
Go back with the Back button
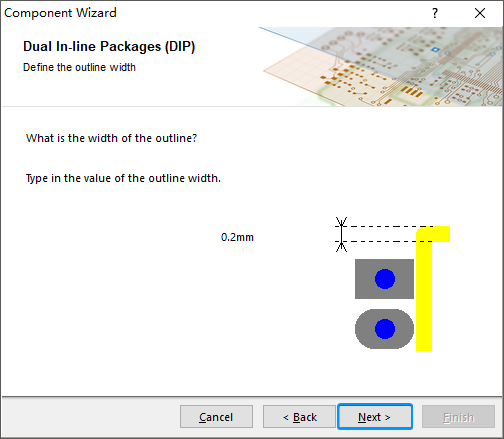click(299, 417)
